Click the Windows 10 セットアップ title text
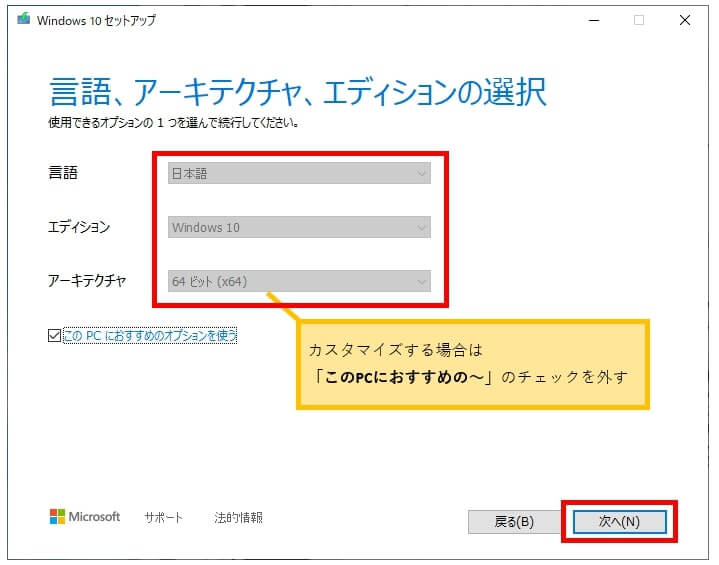719x565 pixels. [96, 21]
